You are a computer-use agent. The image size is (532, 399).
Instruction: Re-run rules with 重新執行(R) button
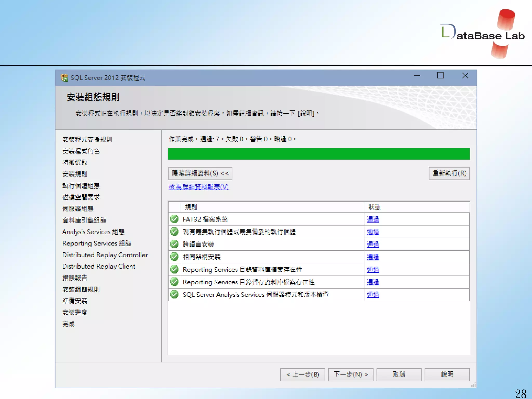point(449,173)
